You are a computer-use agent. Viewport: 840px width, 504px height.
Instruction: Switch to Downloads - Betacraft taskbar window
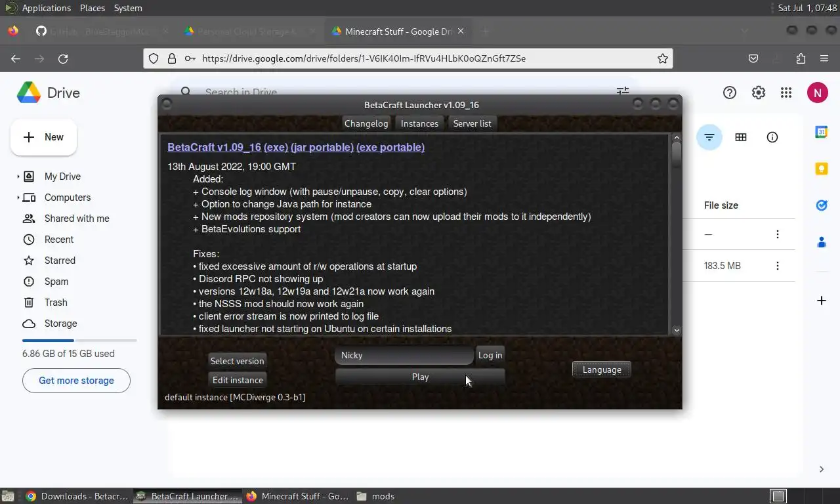click(77, 496)
